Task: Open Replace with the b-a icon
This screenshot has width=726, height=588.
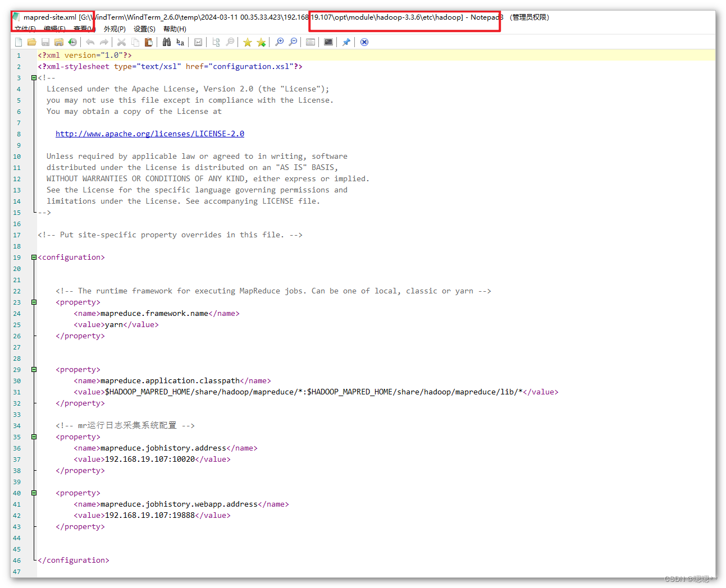Action: [x=180, y=42]
